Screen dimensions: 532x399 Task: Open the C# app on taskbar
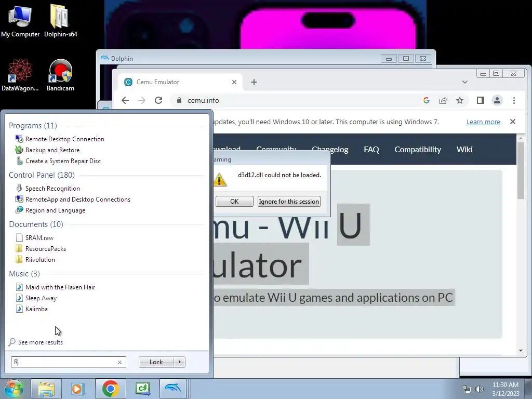pyautogui.click(x=142, y=389)
